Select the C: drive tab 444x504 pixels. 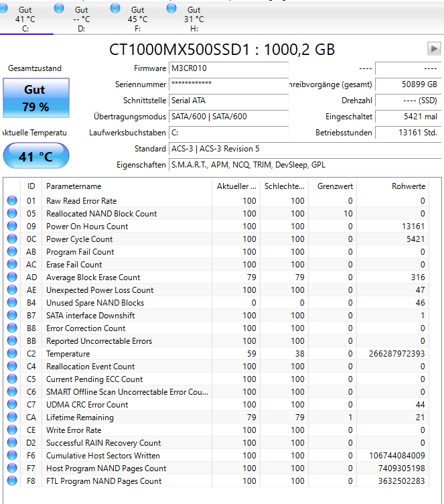[25, 19]
